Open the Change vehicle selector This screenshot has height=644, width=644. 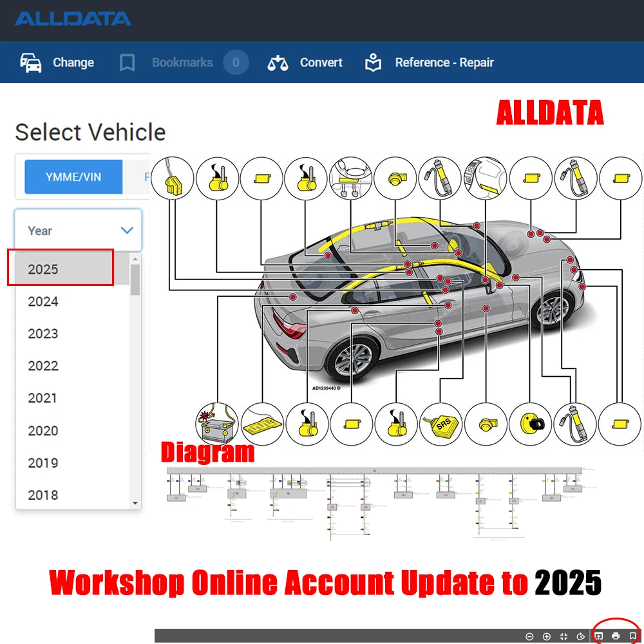pyautogui.click(x=57, y=62)
